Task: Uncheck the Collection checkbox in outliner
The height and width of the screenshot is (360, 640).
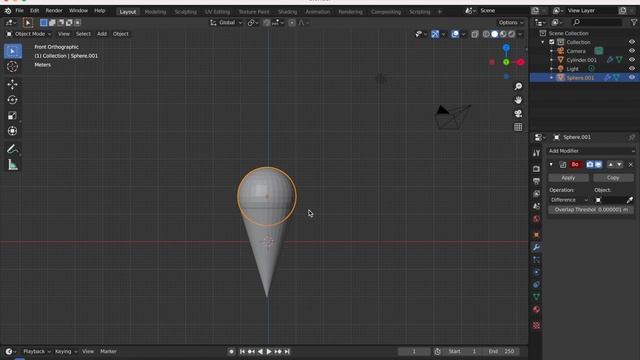Action: point(552,42)
